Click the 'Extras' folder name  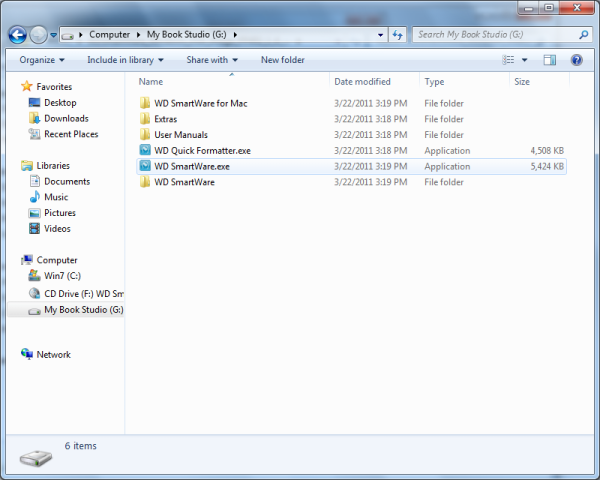pyautogui.click(x=165, y=119)
